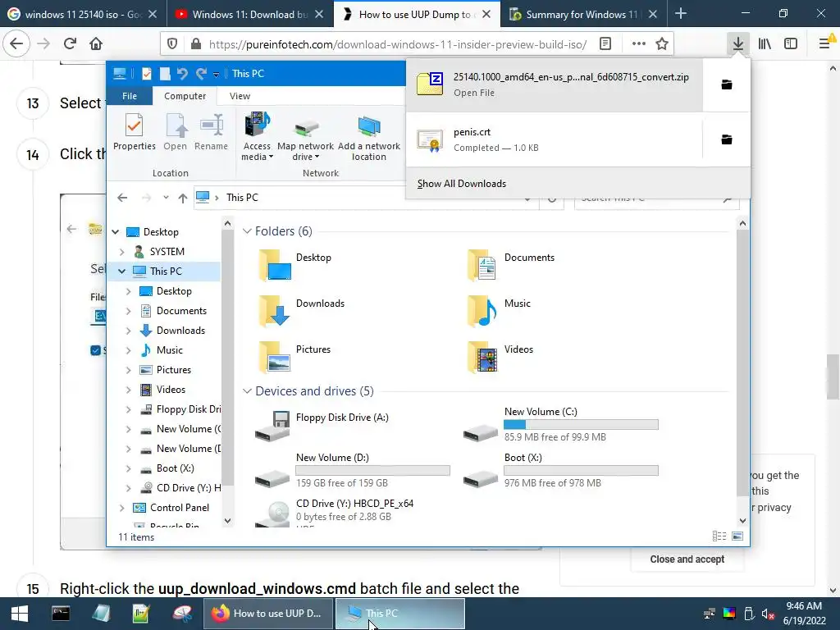Open Firefox downloads panel arrow icon

(737, 43)
